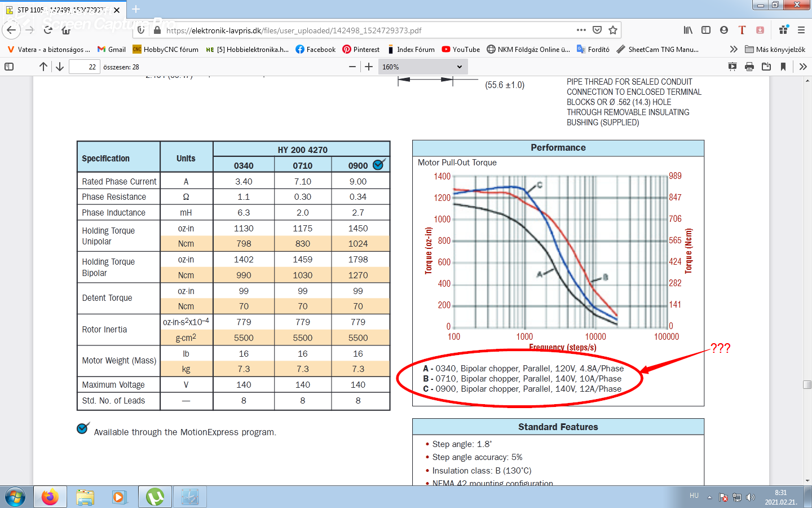Zoom in the PDF with plus button

369,67
